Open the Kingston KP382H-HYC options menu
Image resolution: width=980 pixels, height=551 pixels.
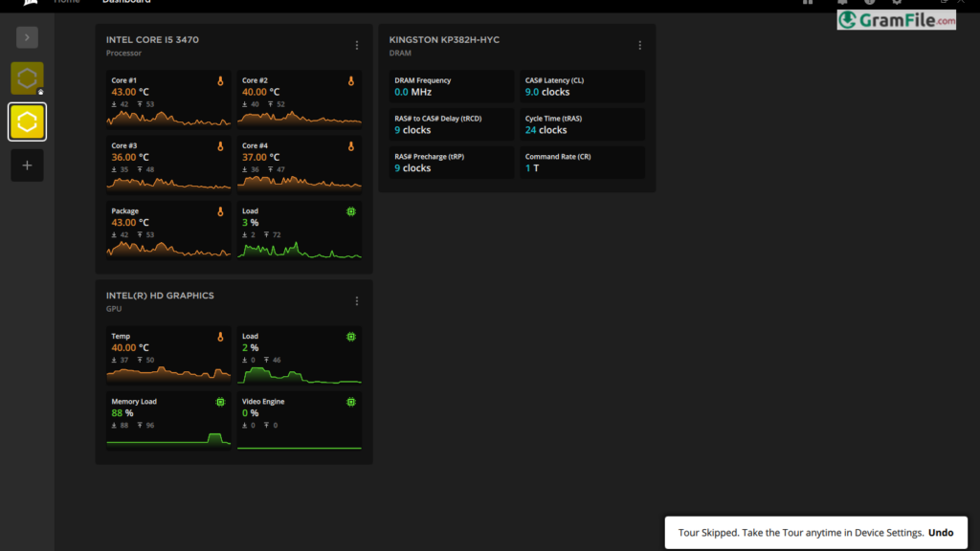pyautogui.click(x=640, y=45)
